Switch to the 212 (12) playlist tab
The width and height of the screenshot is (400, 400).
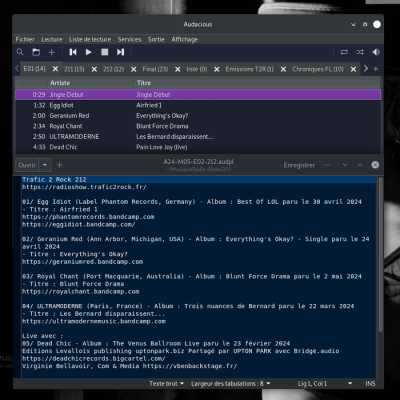pos(113,69)
